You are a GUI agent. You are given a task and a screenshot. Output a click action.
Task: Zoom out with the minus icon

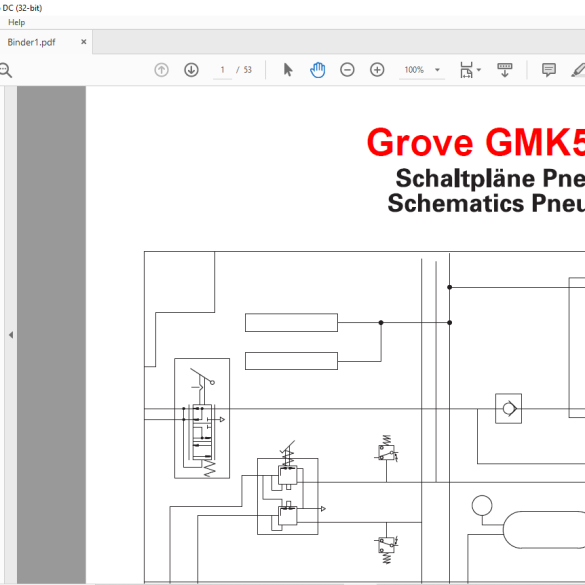point(347,70)
